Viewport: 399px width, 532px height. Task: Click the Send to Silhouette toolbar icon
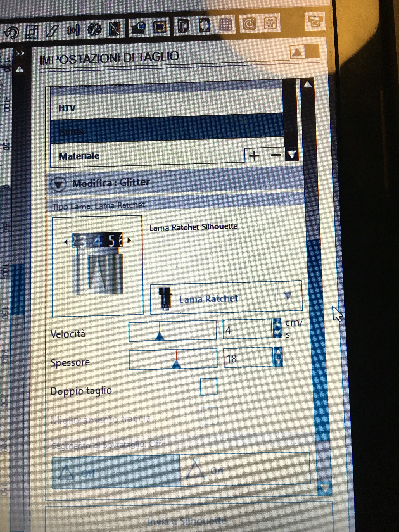pos(315,22)
